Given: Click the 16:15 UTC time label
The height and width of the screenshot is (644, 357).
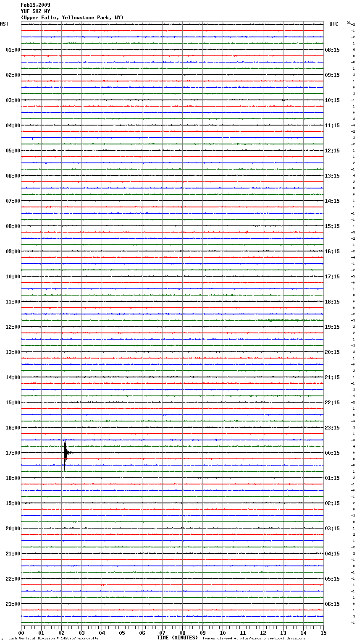Looking at the screenshot, I should (332, 251).
